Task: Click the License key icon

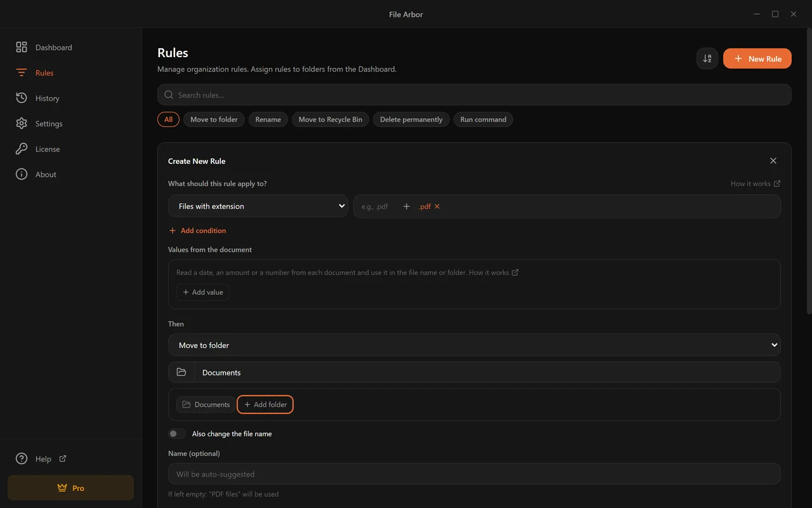Action: [22, 149]
